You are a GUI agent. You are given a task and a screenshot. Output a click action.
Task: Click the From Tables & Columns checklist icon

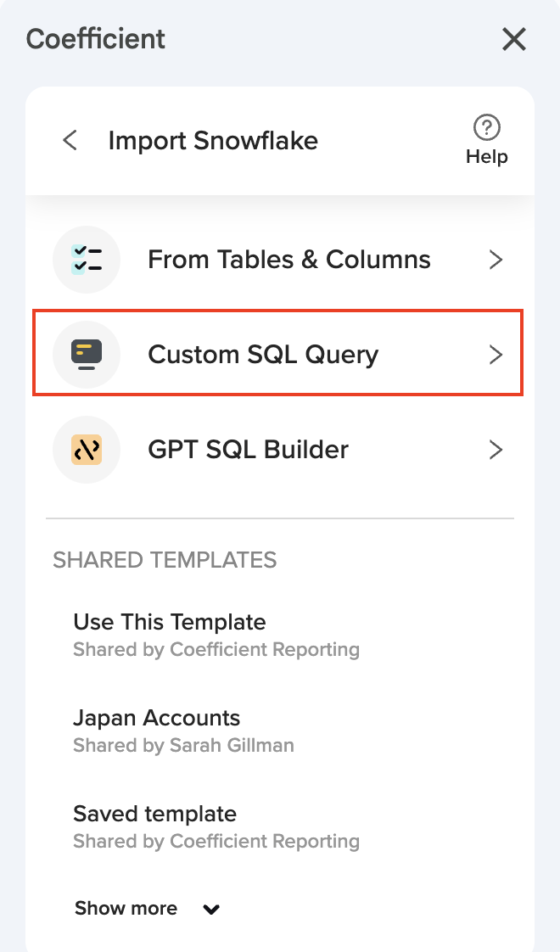(x=87, y=260)
